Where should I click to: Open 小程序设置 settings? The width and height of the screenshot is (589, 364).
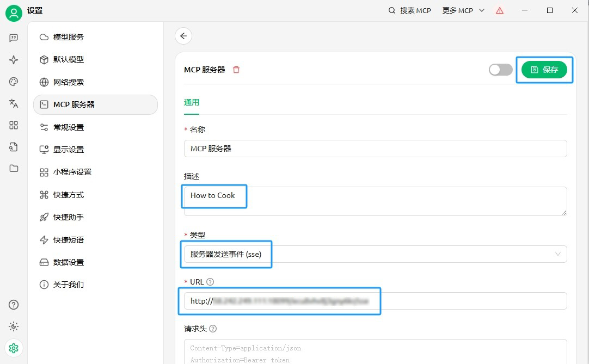(95, 172)
